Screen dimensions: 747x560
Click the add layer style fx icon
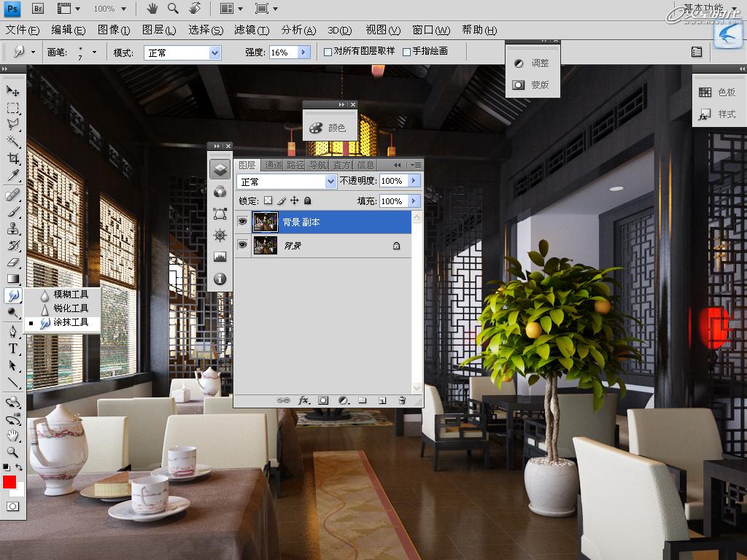click(303, 400)
